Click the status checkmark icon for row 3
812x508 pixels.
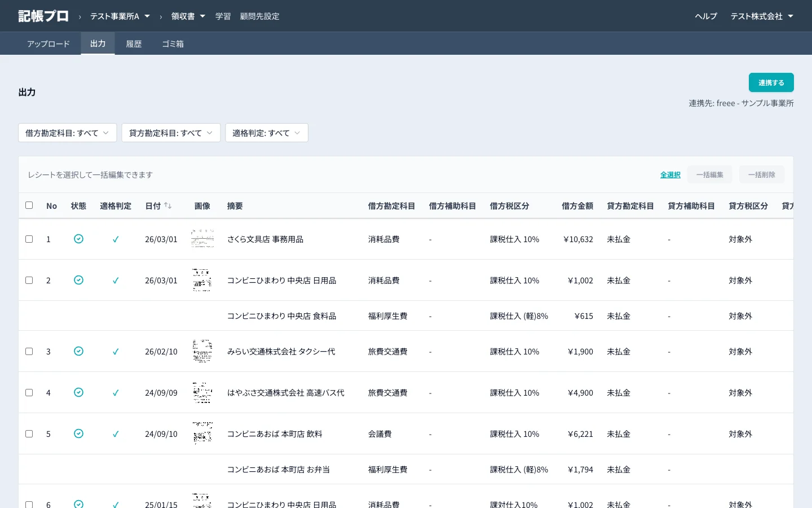tap(78, 351)
